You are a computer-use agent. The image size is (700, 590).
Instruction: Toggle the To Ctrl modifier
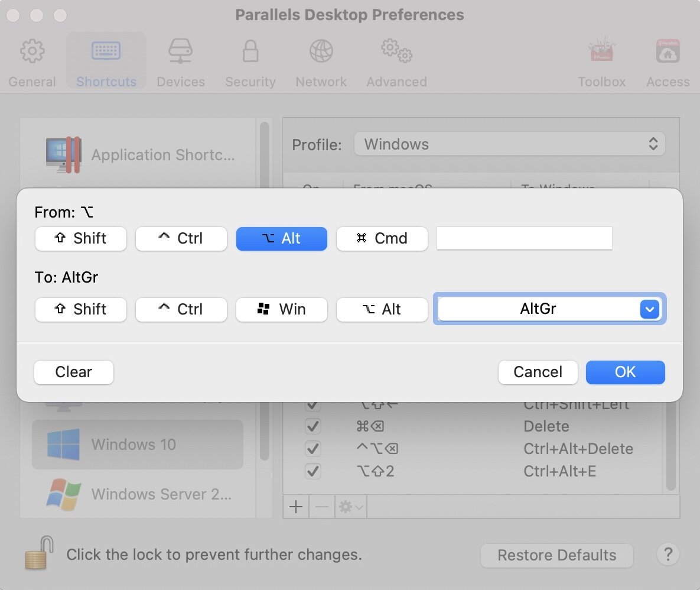(181, 309)
